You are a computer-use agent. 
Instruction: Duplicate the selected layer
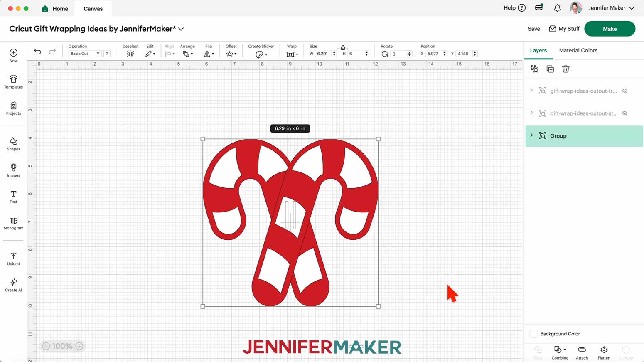(550, 69)
